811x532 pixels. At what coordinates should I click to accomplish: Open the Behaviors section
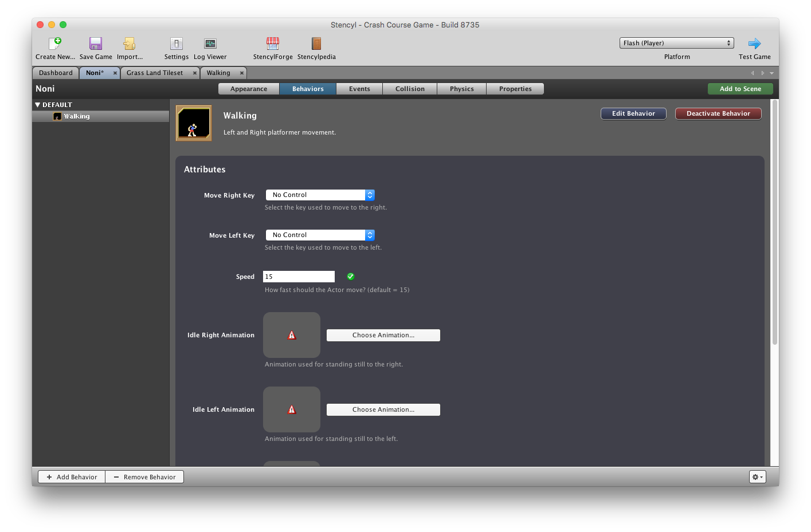tap(308, 89)
